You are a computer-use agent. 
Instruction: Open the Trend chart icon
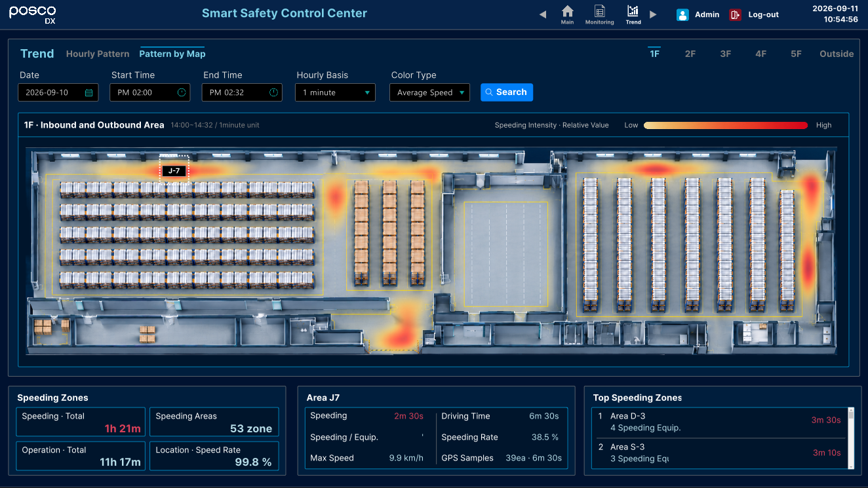click(633, 11)
